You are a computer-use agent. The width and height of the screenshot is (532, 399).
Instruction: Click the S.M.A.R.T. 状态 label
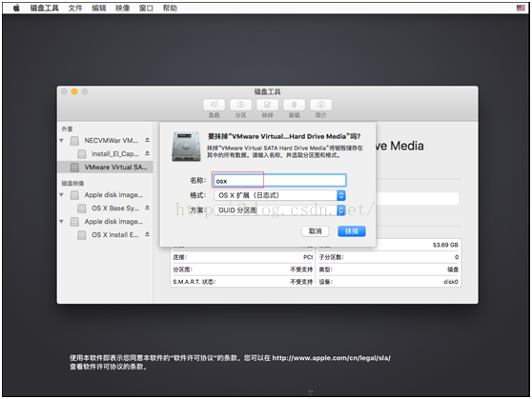coord(194,282)
